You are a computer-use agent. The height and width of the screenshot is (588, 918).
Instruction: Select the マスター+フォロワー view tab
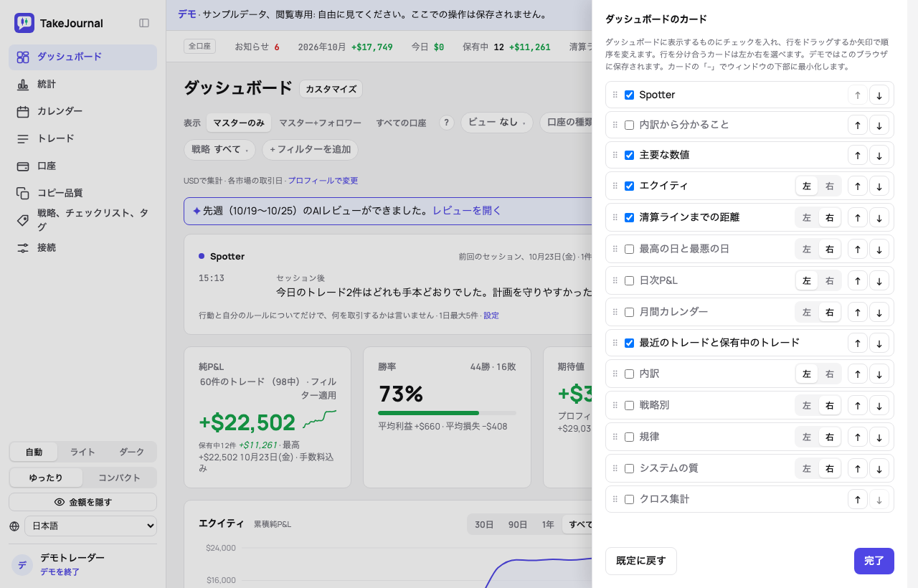click(320, 123)
